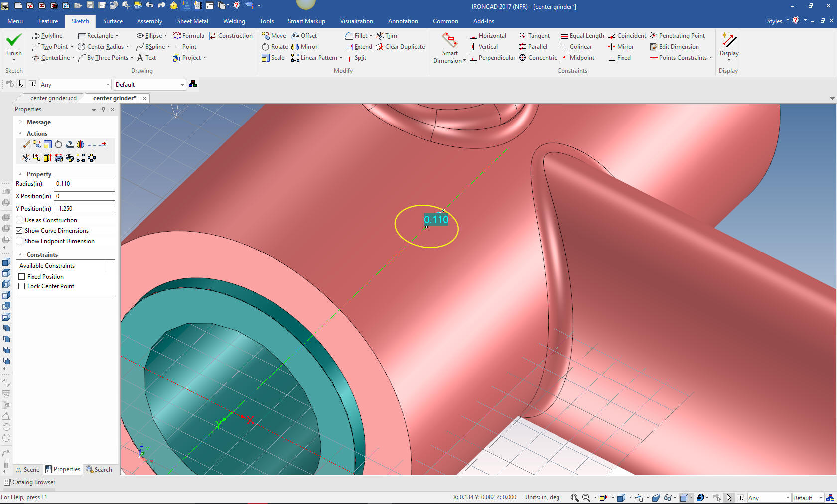Image resolution: width=837 pixels, height=504 pixels.
Task: Open the Visualization ribbon tab
Action: 357,21
